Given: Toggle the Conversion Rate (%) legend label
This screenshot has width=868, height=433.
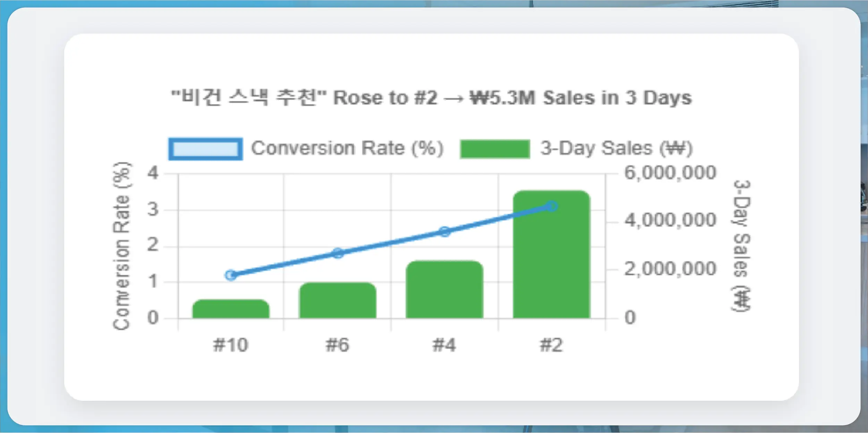Looking at the screenshot, I should coord(347,148).
